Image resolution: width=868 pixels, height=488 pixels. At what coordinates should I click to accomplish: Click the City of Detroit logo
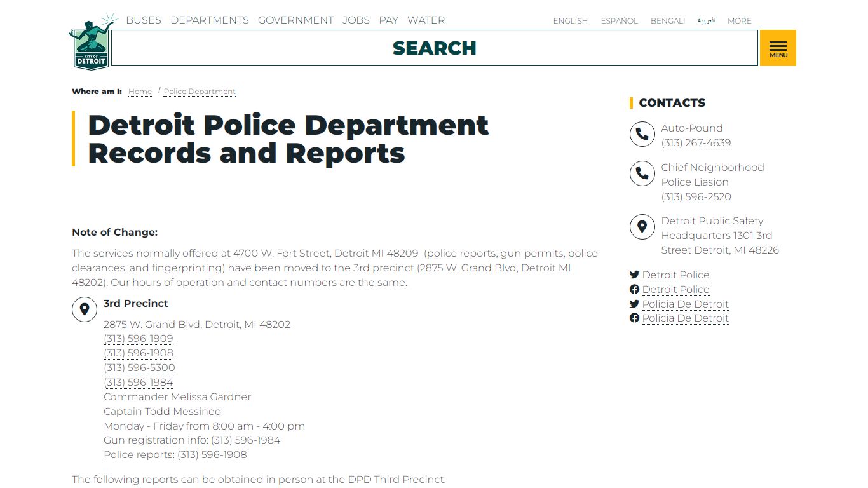pos(92,42)
